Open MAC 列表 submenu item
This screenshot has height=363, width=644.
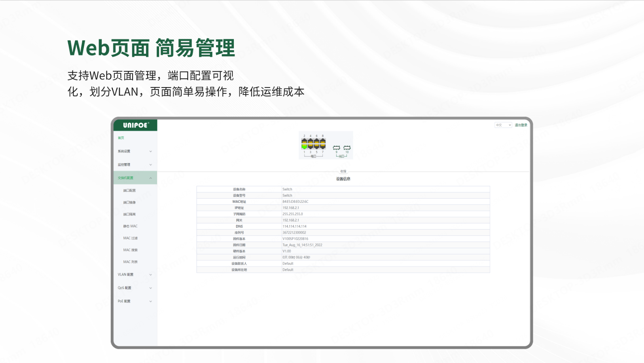click(130, 262)
